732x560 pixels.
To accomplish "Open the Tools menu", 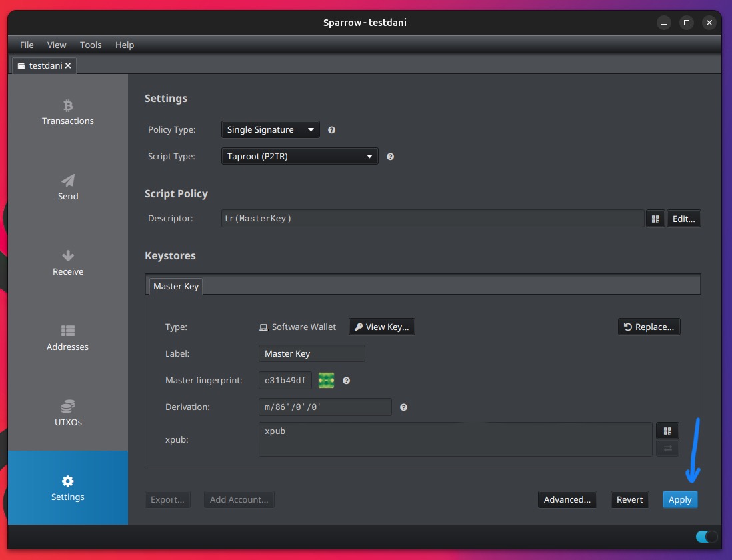I will click(x=91, y=45).
